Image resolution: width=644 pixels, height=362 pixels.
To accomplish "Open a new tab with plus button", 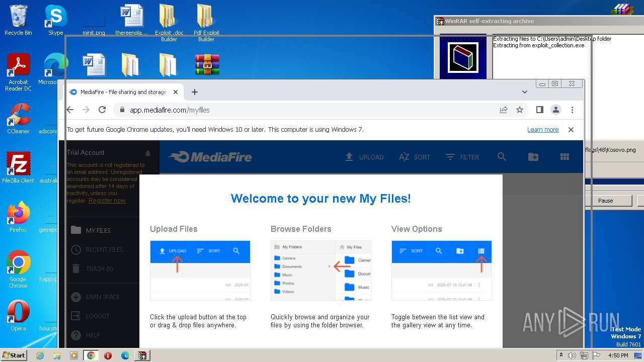I will point(195,92).
